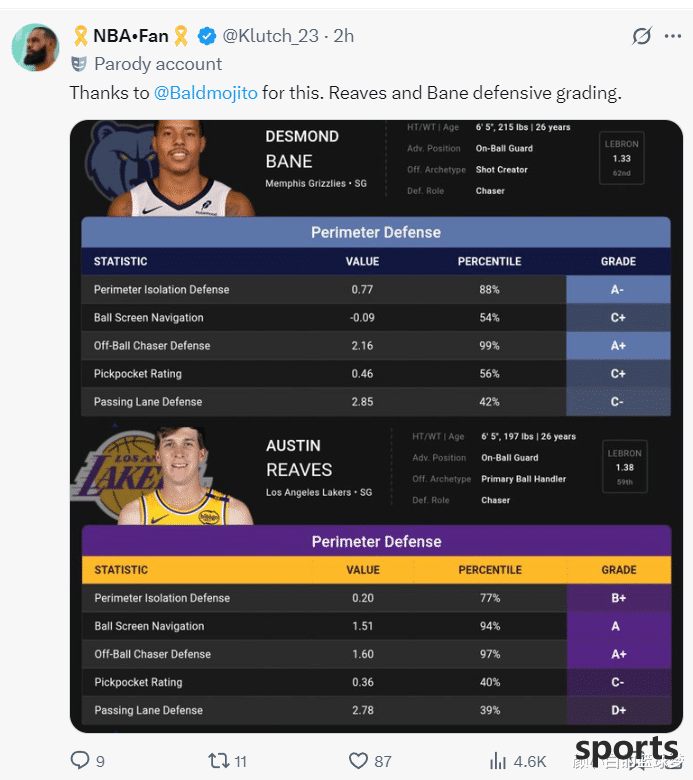
Task: Click the parody account mask icon
Action: click(x=79, y=64)
